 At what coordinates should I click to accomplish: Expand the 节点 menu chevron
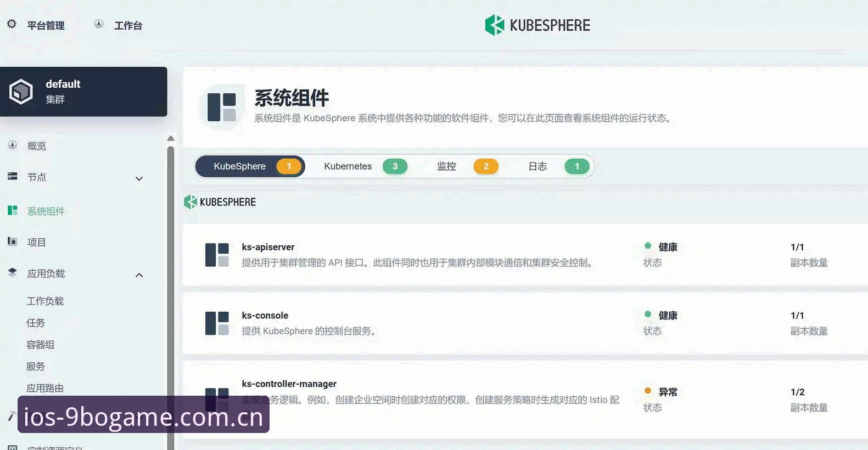[x=139, y=178]
